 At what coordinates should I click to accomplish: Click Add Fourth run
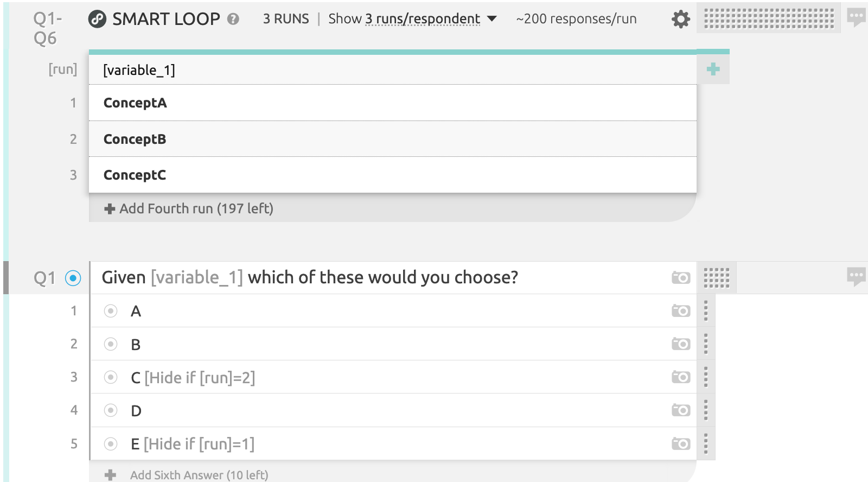[189, 208]
